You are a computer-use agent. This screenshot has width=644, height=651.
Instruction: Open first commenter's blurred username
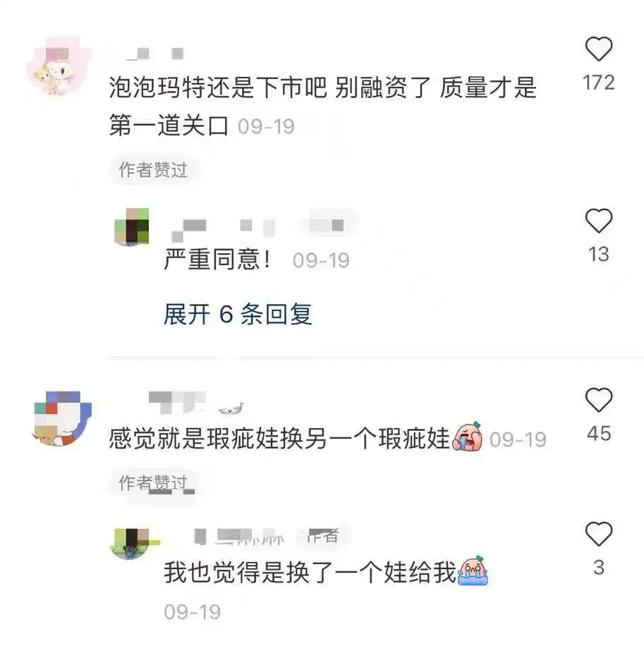155,54
